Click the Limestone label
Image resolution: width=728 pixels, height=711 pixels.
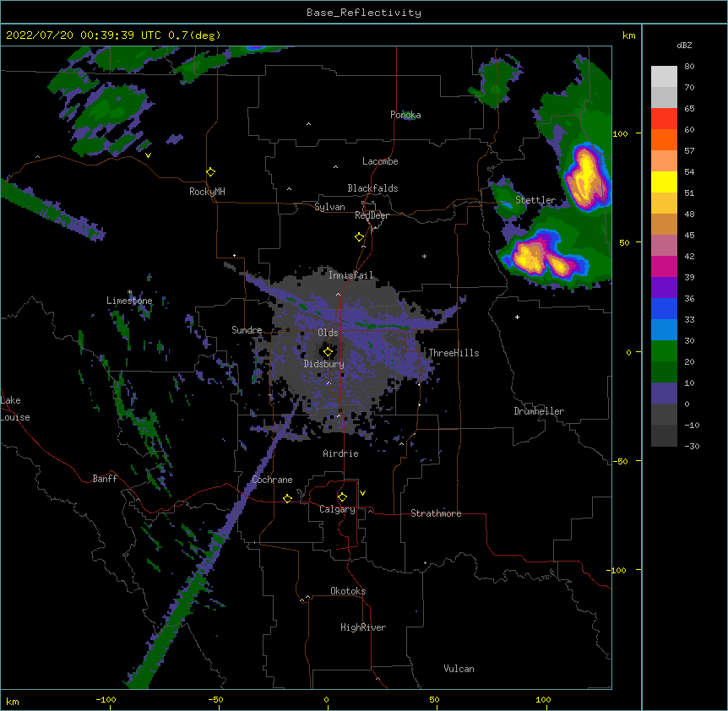[129, 301]
